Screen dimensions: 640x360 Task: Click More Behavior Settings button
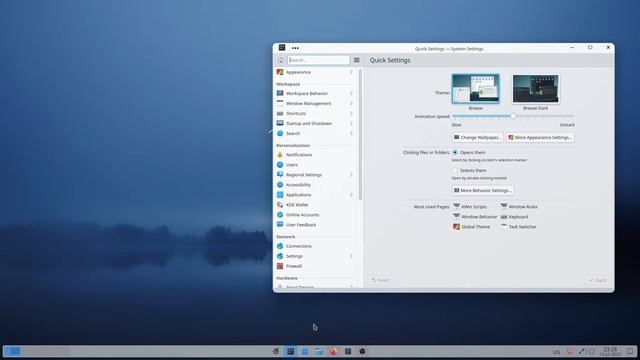[482, 190]
